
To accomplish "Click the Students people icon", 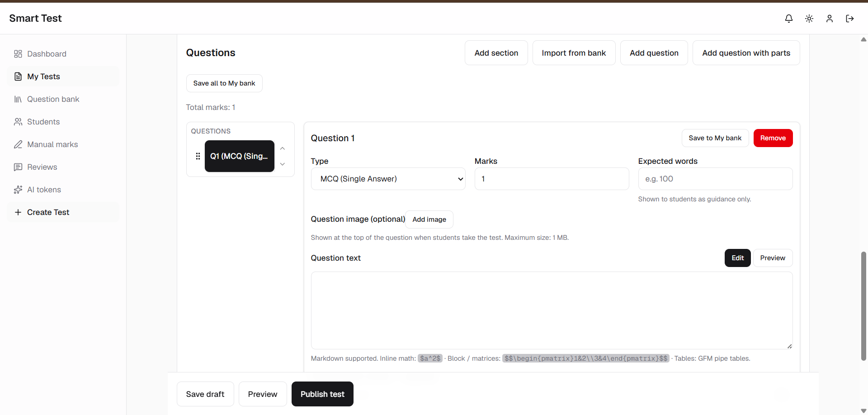I will click(18, 122).
